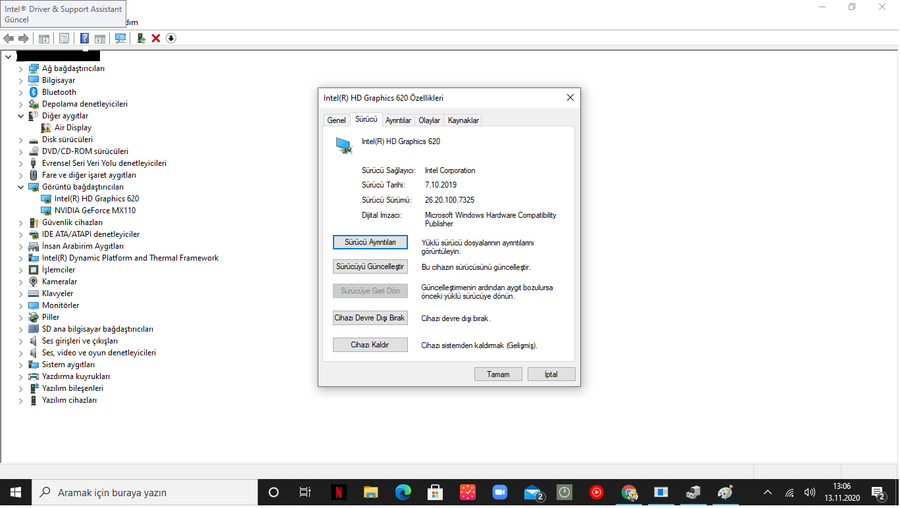900x508 pixels.
Task: Expand the Klavyeler node
Action: click(x=21, y=293)
